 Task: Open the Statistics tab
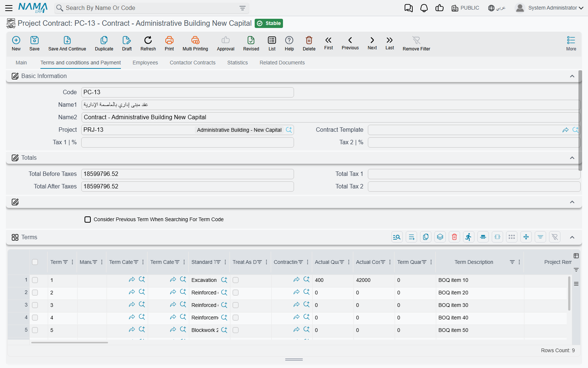tap(237, 63)
